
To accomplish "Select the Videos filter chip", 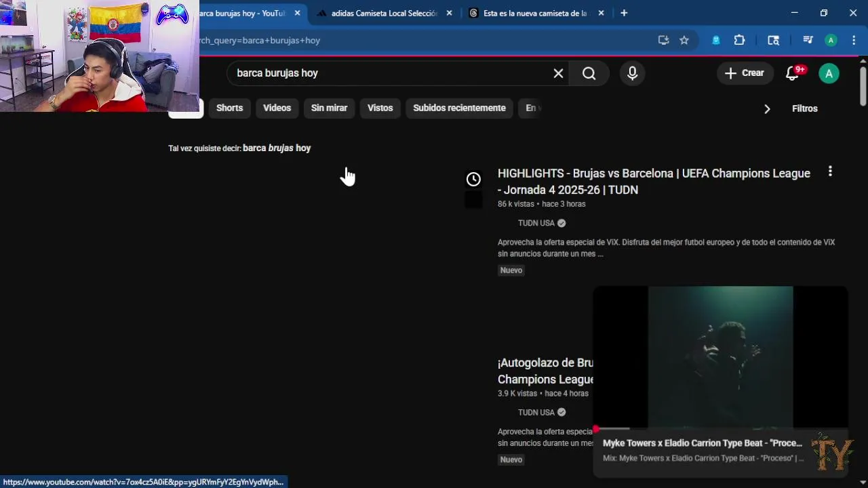I will pos(277,108).
